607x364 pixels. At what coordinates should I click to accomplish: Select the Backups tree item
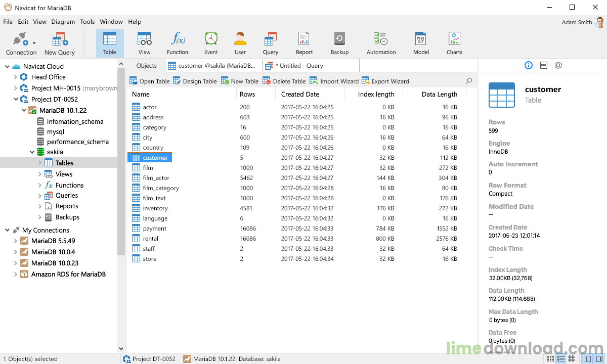(67, 217)
